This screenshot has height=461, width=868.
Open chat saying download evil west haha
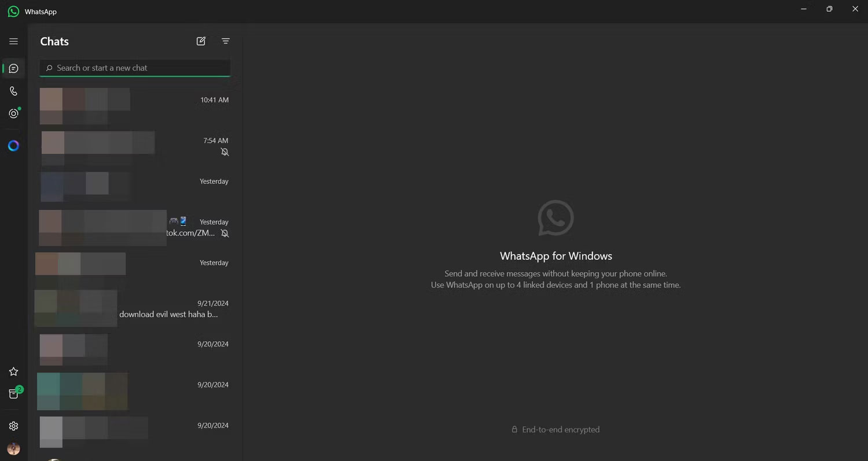point(135,309)
